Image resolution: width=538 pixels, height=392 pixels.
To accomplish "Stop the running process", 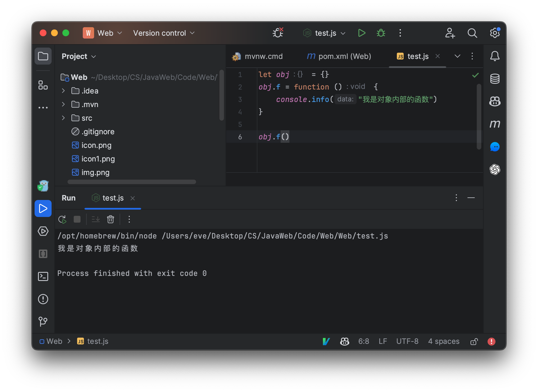I will click(x=77, y=219).
